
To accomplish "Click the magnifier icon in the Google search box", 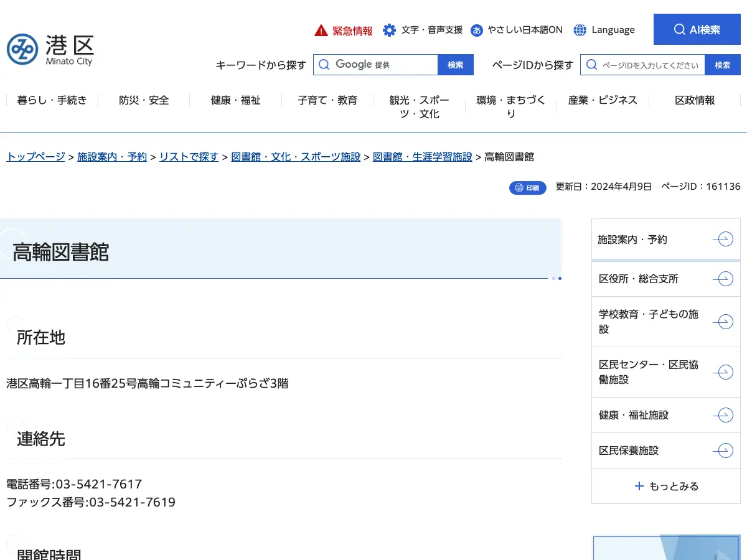I will pos(324,65).
